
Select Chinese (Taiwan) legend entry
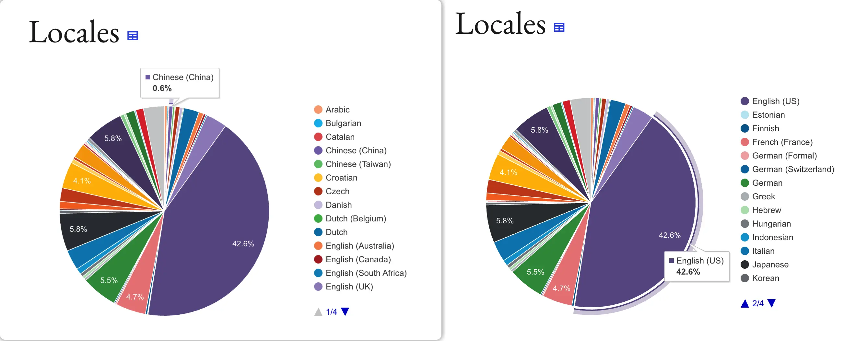point(352,164)
